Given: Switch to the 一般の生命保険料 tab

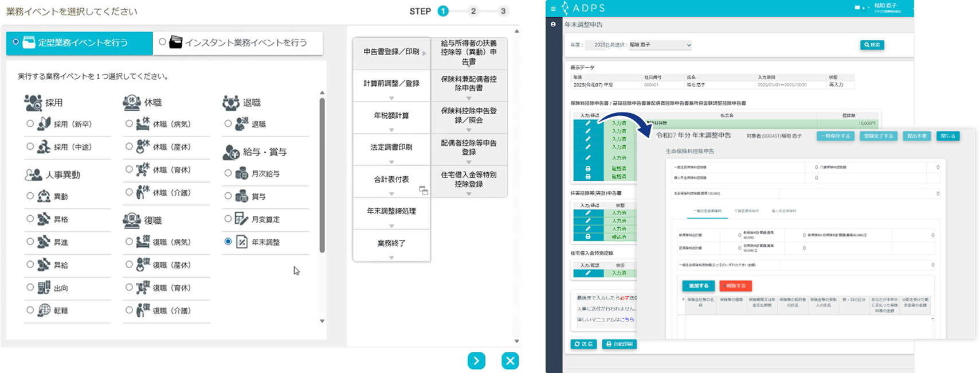Looking at the screenshot, I should [707, 211].
